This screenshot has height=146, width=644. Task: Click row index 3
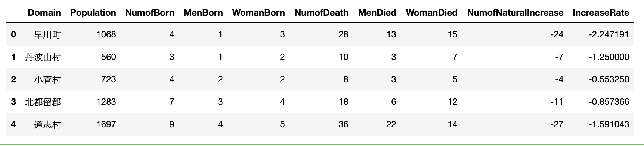tap(13, 102)
